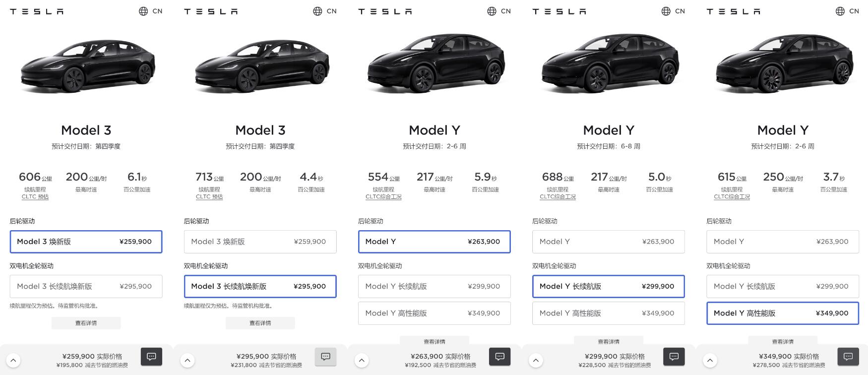Expand the bottom chevron on the middle Model Y panel
This screenshot has width=868, height=375.
click(x=362, y=360)
